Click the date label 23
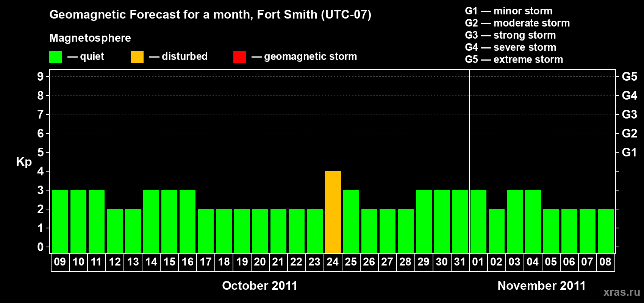 coord(314,262)
